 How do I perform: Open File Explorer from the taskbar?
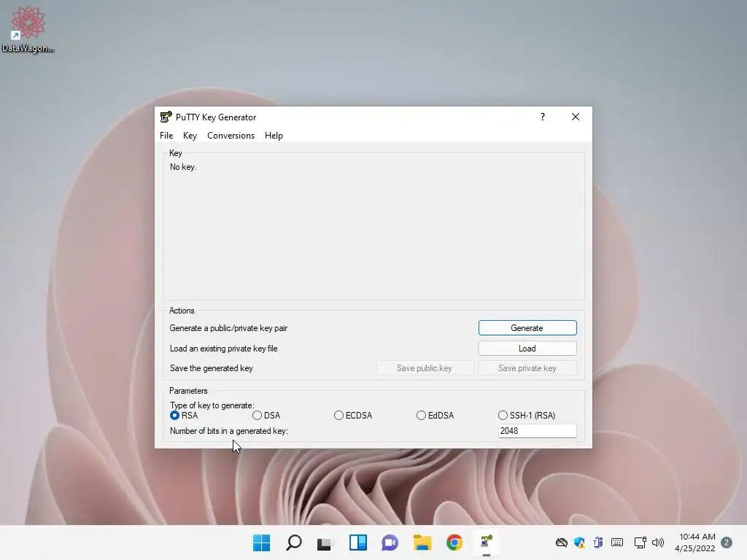pyautogui.click(x=422, y=542)
